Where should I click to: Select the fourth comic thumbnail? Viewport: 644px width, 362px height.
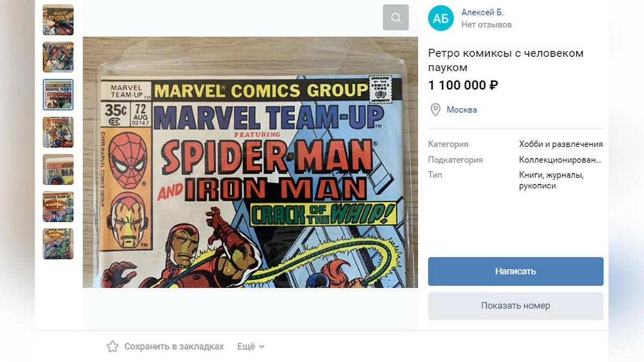click(x=58, y=132)
